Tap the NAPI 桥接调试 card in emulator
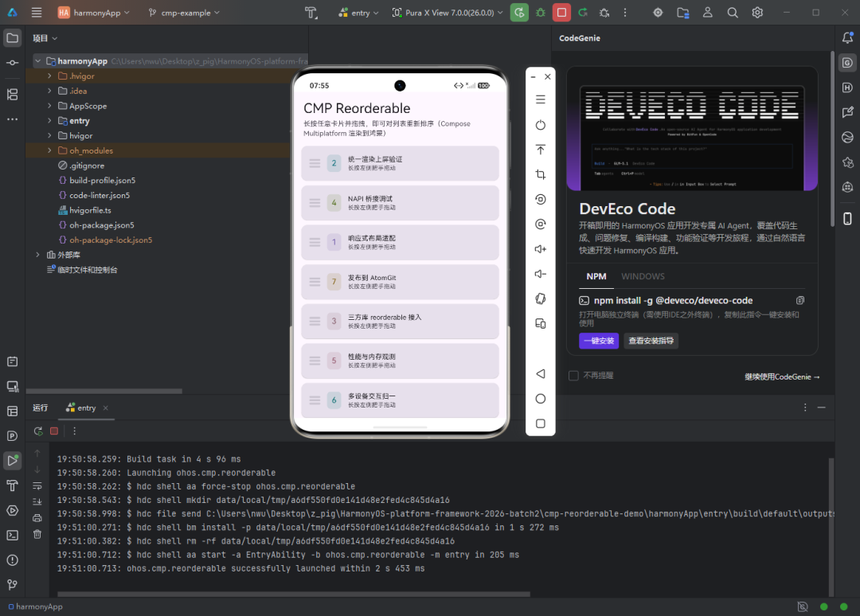Screen dimensions: 860x616 (x=400, y=203)
